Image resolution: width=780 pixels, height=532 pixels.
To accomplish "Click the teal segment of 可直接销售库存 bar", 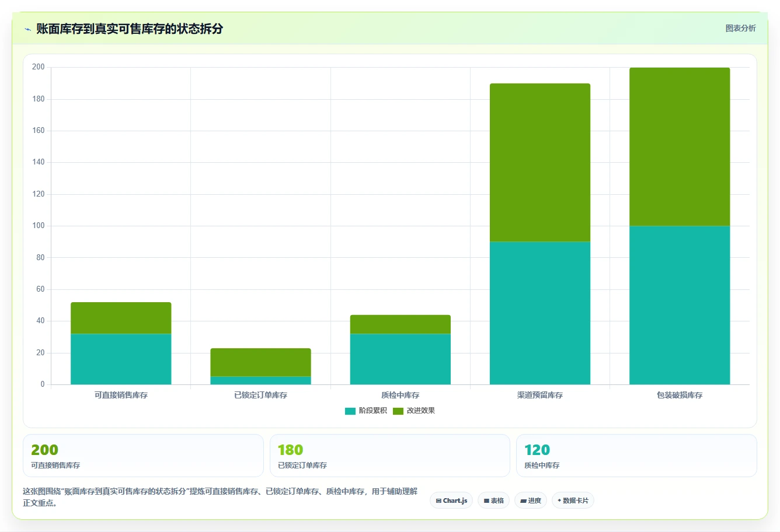I will (x=121, y=359).
